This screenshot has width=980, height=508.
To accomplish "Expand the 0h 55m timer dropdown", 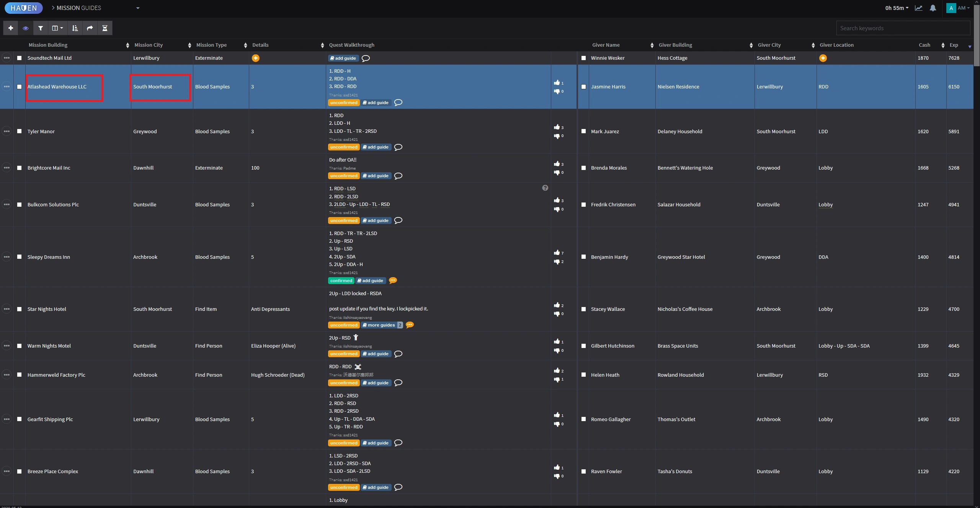I will pos(897,8).
